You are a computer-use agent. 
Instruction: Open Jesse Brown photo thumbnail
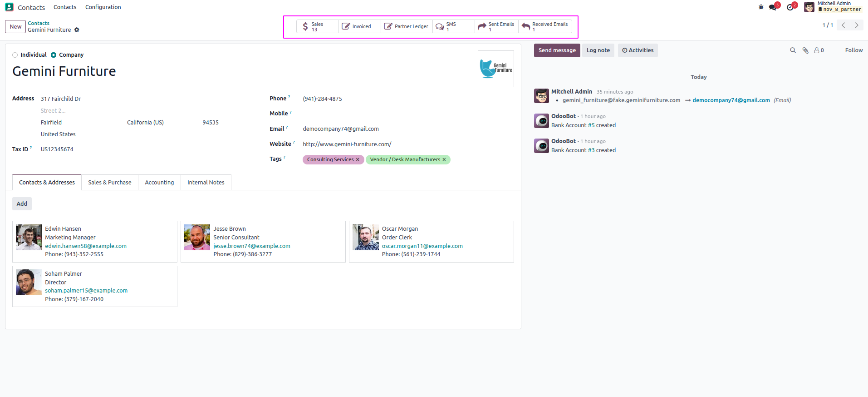point(197,238)
